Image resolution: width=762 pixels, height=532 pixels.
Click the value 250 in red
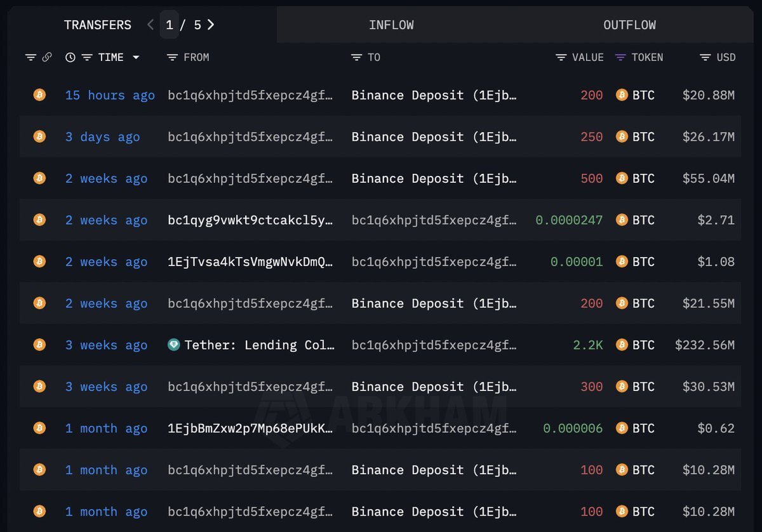(x=592, y=136)
